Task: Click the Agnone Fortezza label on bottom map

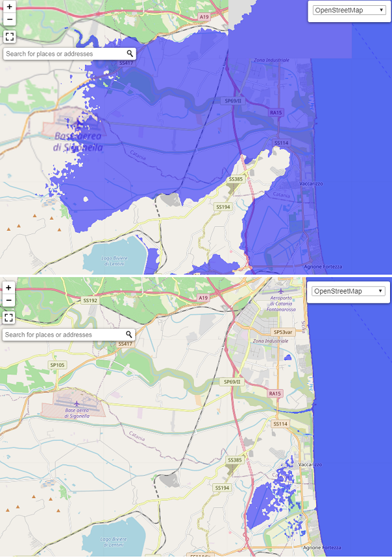Action: tap(322, 548)
